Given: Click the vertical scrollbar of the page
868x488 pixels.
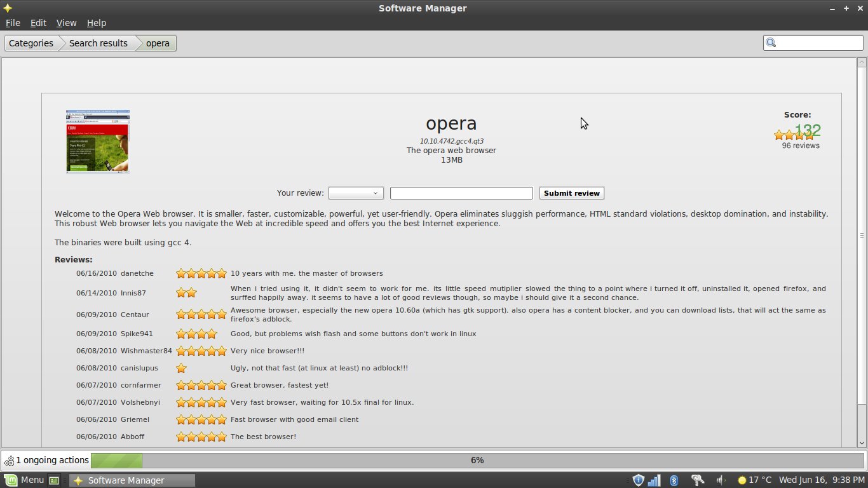Looking at the screenshot, I should (862, 236).
